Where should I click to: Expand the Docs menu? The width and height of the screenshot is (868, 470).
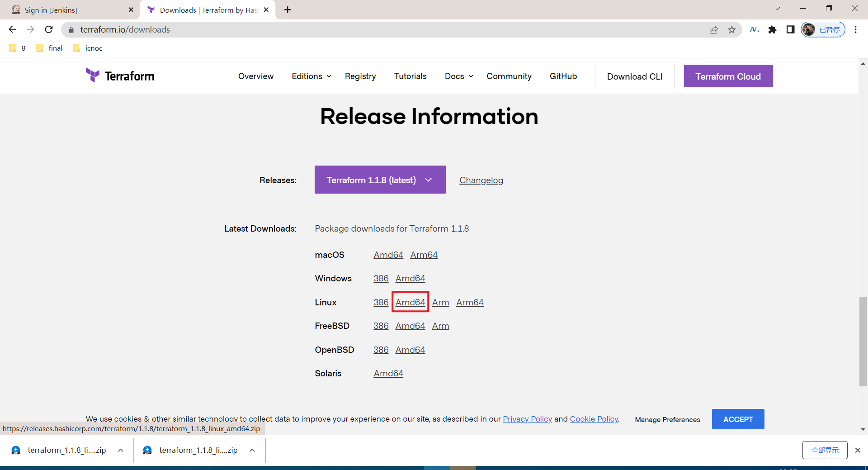(x=459, y=76)
